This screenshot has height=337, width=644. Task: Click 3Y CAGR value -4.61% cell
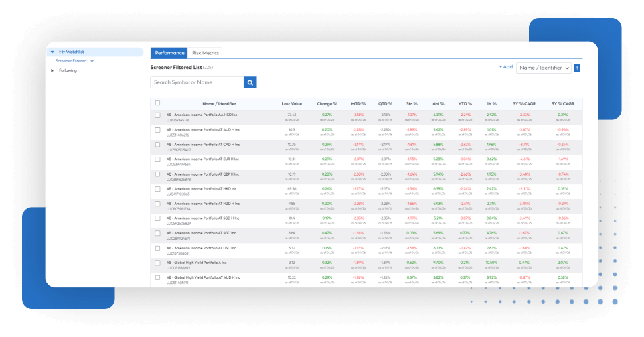click(524, 159)
